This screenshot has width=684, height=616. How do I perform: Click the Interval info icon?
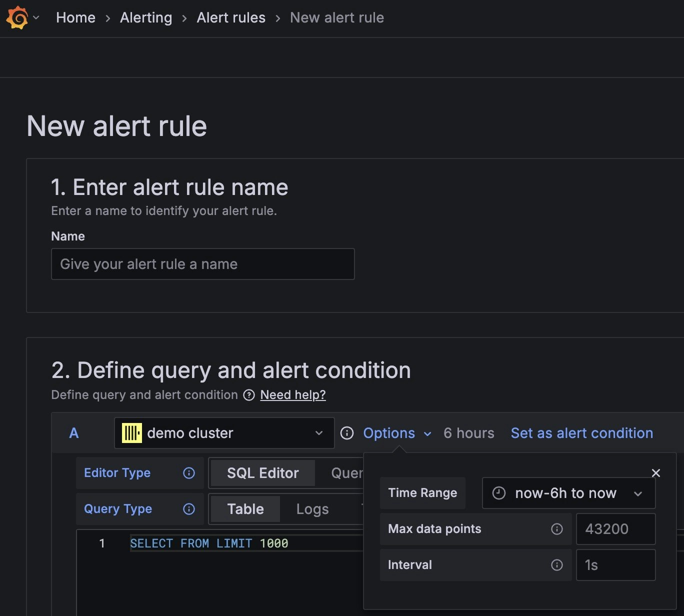[x=557, y=565]
